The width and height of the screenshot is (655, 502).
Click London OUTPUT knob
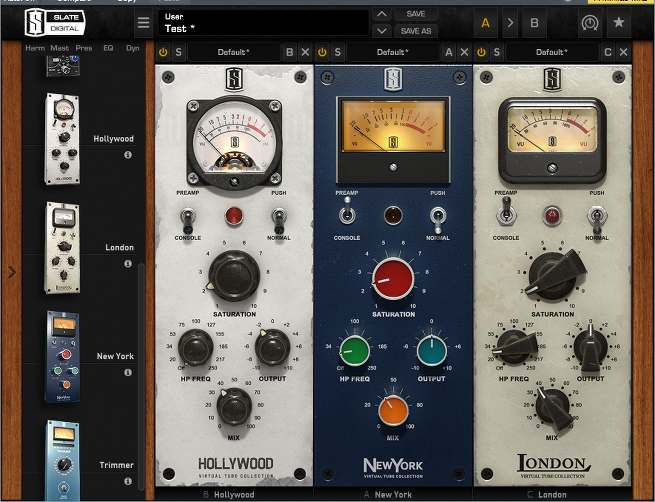point(590,349)
